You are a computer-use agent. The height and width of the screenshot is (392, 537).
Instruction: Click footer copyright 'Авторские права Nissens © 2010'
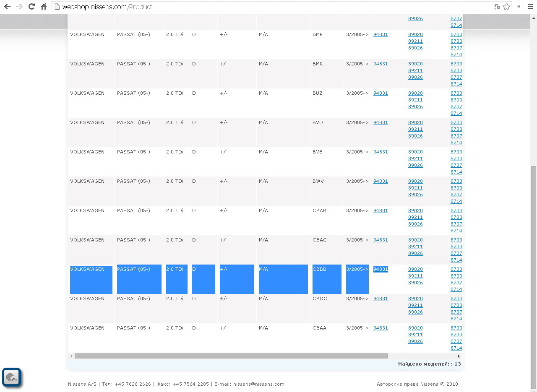click(417, 384)
